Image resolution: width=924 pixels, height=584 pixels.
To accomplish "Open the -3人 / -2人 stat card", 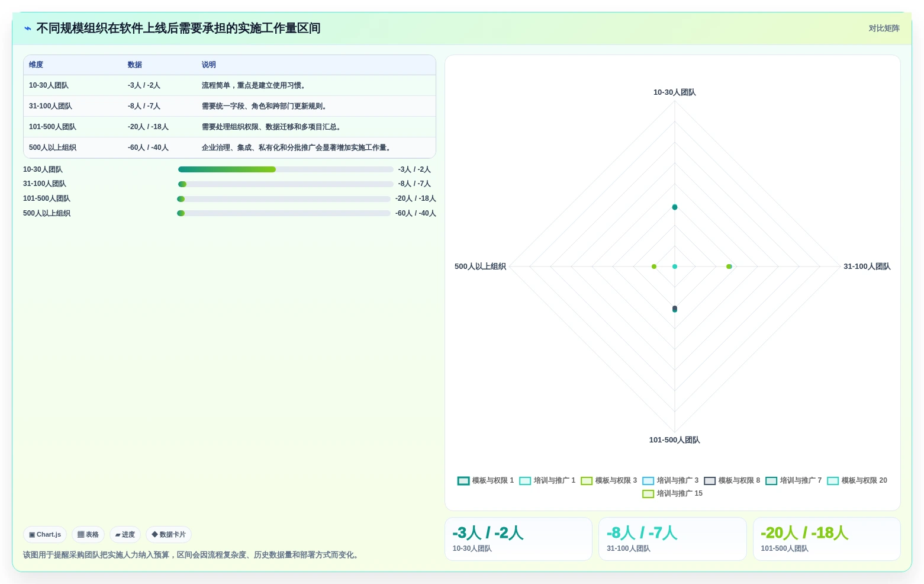I will (x=519, y=539).
